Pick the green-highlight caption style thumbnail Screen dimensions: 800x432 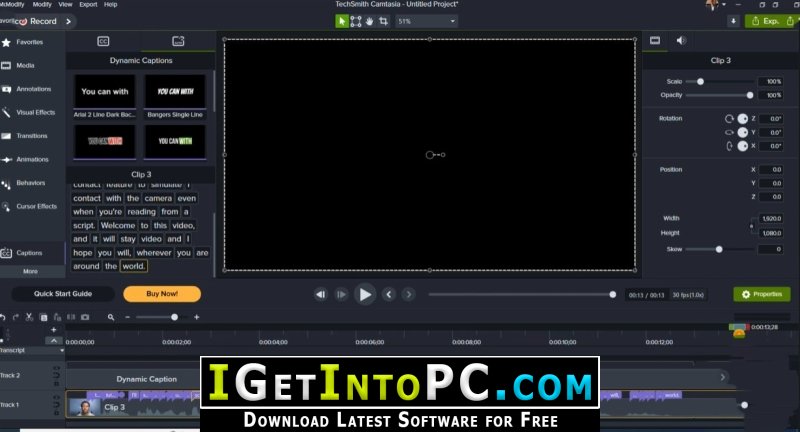175,141
